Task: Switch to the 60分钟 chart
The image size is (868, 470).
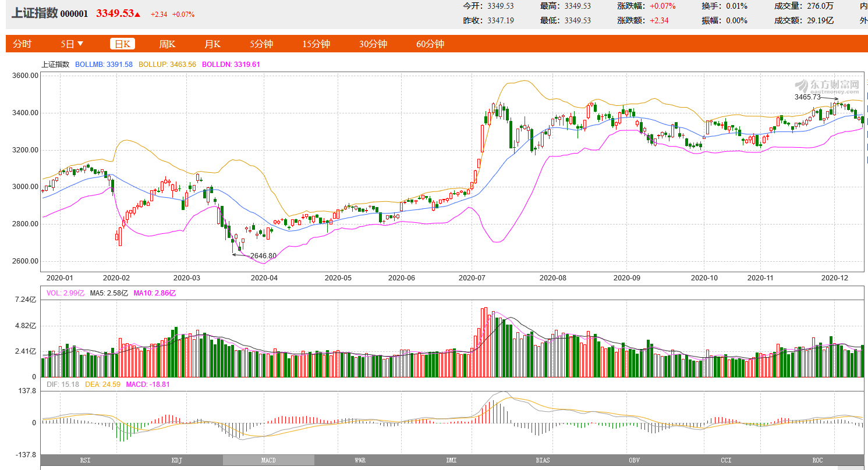Action: (430, 44)
